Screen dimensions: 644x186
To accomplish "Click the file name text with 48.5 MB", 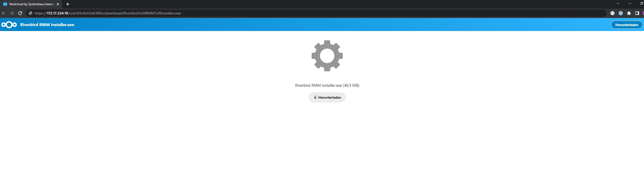I will pyautogui.click(x=327, y=85).
